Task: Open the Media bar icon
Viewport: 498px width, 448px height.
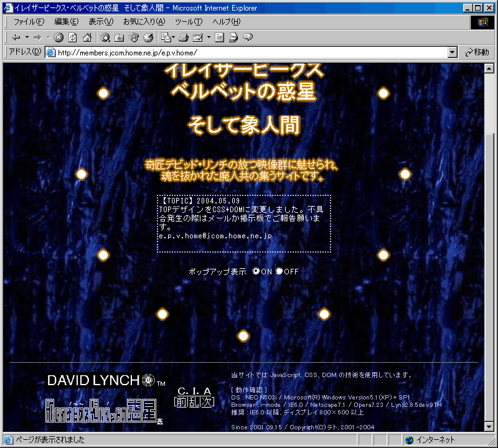Action: [x=134, y=37]
